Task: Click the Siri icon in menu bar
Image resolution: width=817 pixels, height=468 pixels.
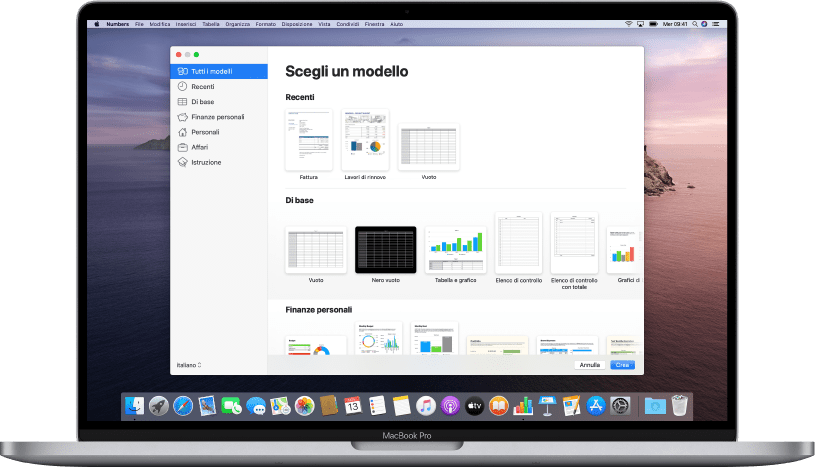Action: [x=704, y=24]
